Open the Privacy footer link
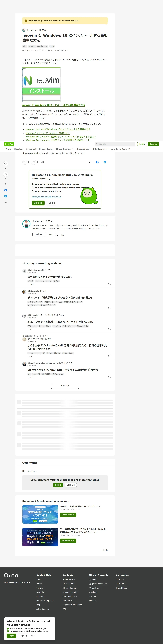The image size is (163, 644). (40, 588)
